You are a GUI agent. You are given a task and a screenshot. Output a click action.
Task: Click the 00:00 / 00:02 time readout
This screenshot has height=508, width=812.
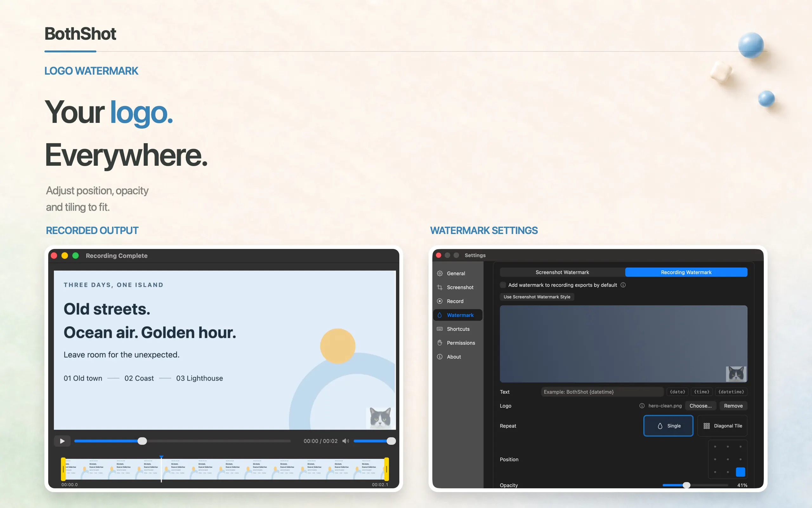click(x=320, y=441)
